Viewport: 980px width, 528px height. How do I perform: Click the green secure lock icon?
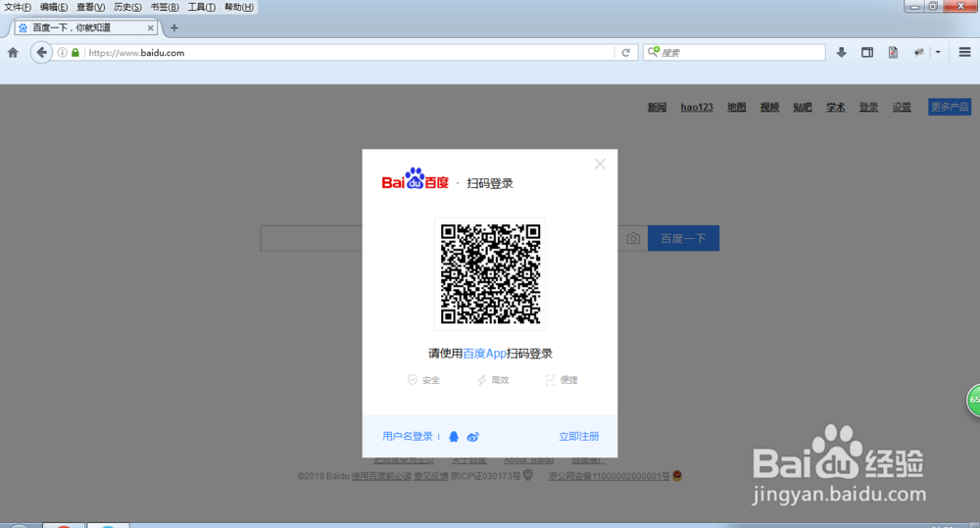point(75,53)
